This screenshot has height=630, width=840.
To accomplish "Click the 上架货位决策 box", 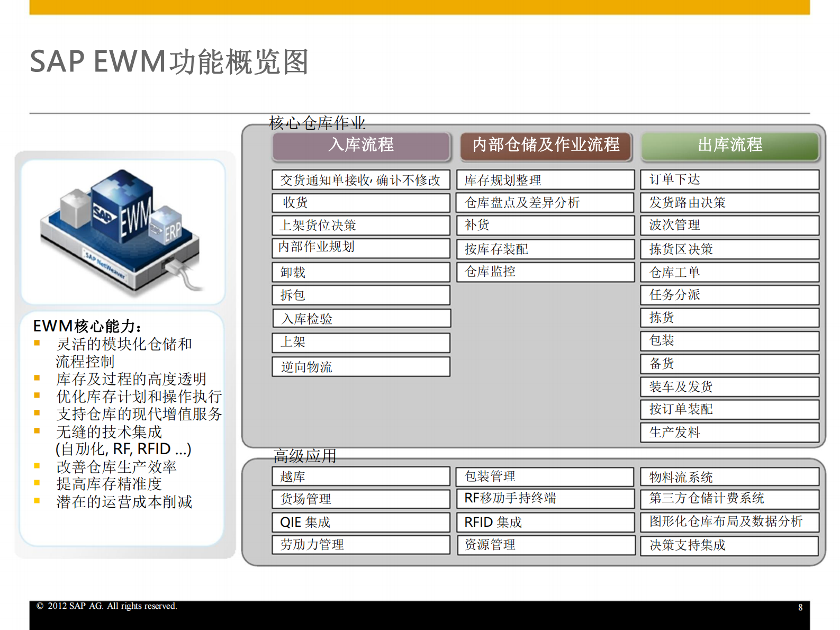I will point(361,226).
